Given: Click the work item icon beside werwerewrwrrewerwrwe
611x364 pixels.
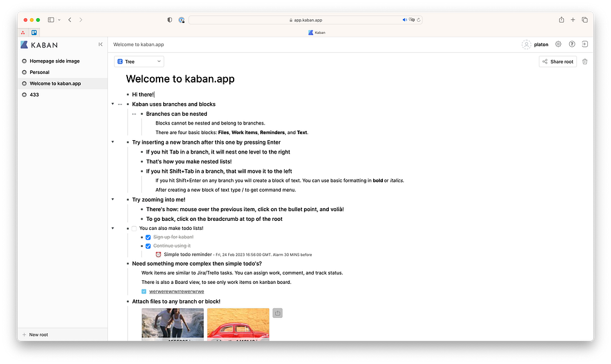Looking at the screenshot, I should 144,292.
